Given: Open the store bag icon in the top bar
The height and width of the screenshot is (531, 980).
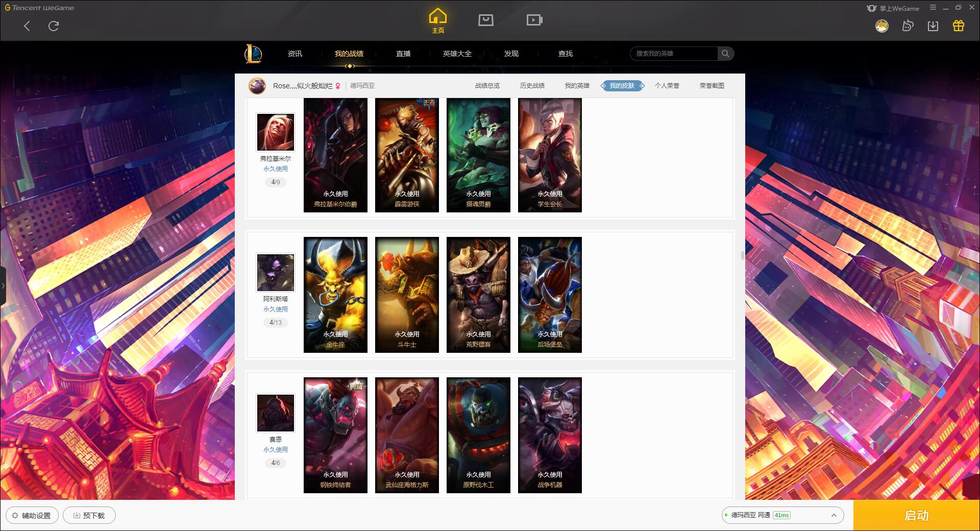Looking at the screenshot, I should click(485, 20).
